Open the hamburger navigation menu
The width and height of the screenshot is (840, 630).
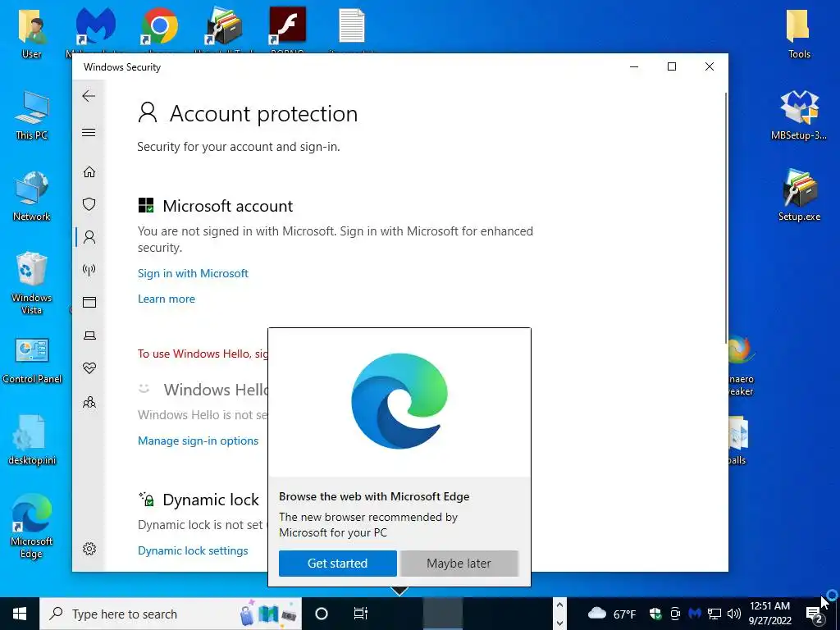click(89, 132)
